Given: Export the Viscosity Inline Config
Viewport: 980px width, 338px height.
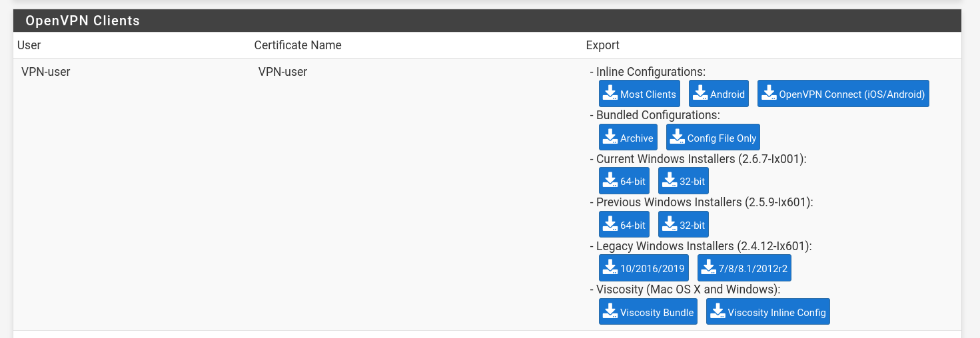Looking at the screenshot, I should 767,311.
